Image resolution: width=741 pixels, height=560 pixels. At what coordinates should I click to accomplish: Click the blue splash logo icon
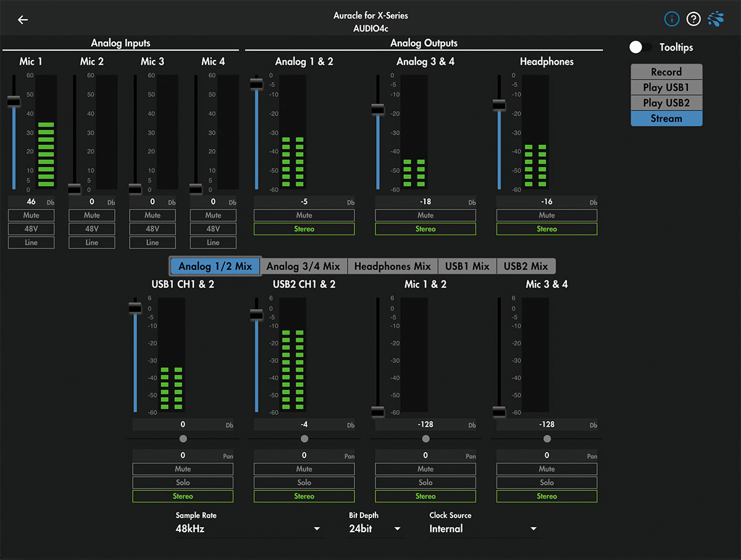716,20
